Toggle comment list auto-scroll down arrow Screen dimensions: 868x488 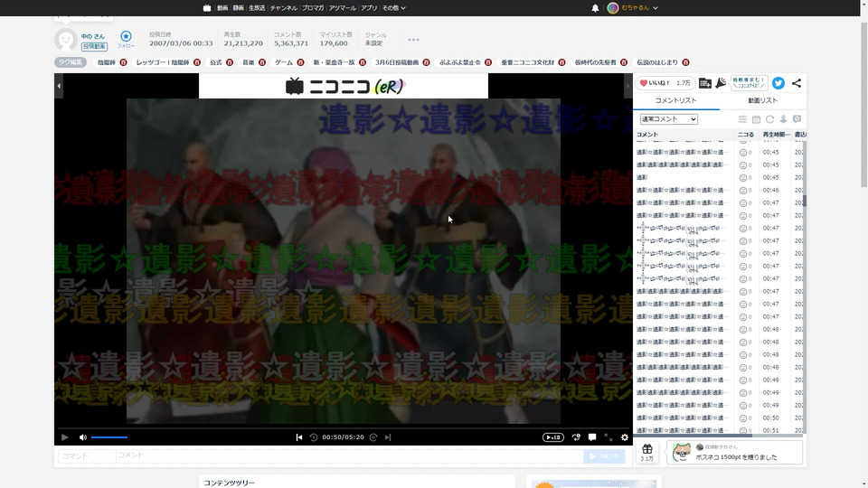coord(783,119)
